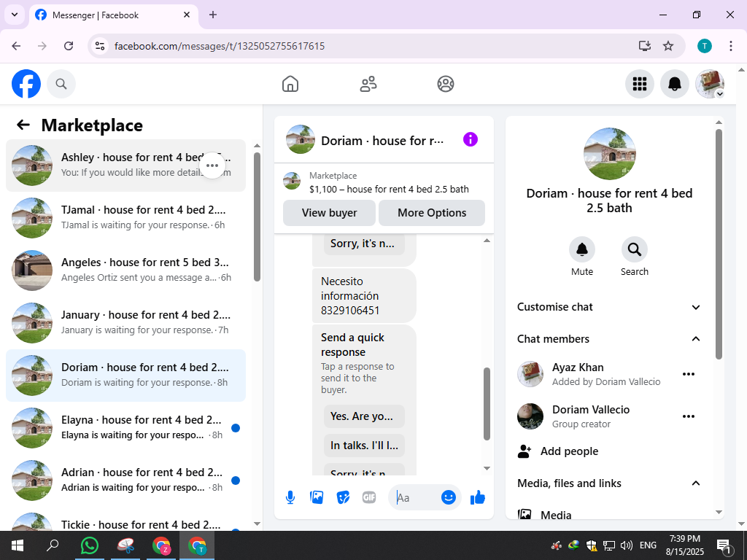Open Media section image icon

click(x=525, y=515)
